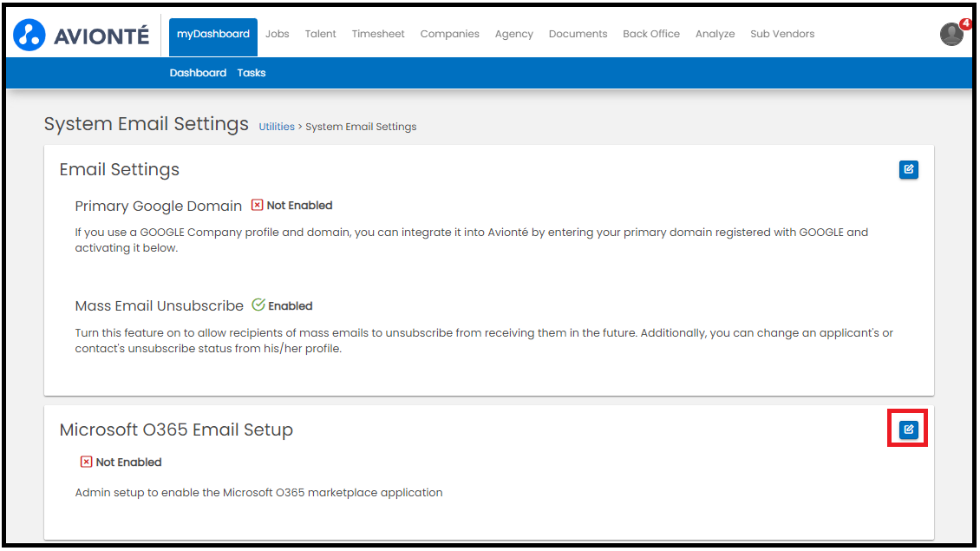The height and width of the screenshot is (551, 980).
Task: Select the Timesheet menu
Action: pos(378,34)
